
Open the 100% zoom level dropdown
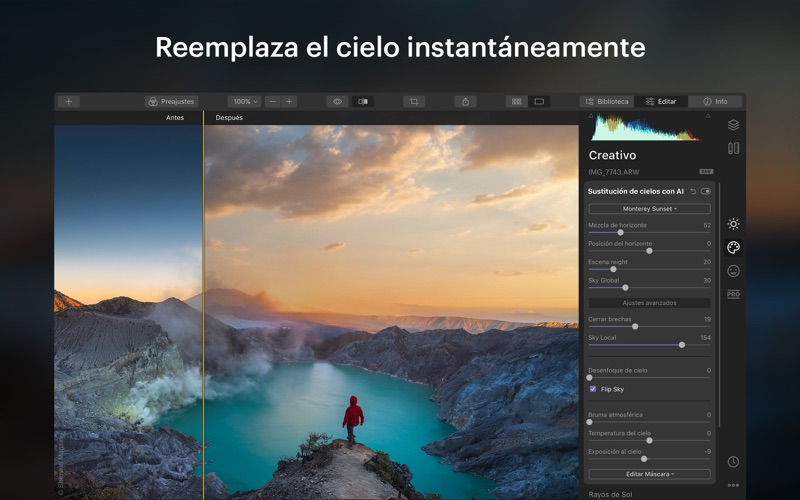click(x=244, y=102)
